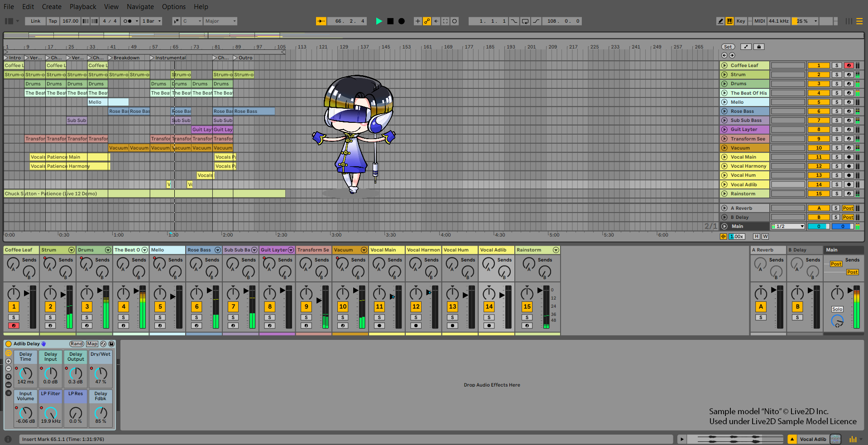Adjust the Dry/Wet macro knob

coord(101,373)
